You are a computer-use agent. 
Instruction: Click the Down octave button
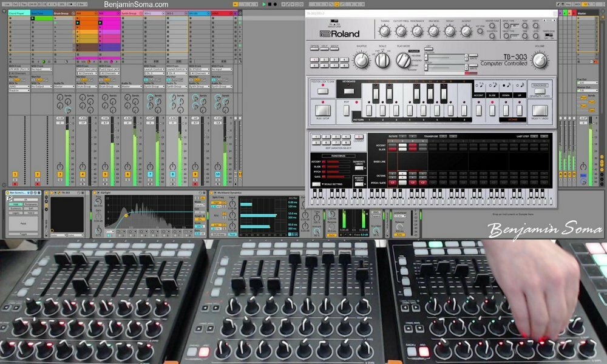[506, 110]
